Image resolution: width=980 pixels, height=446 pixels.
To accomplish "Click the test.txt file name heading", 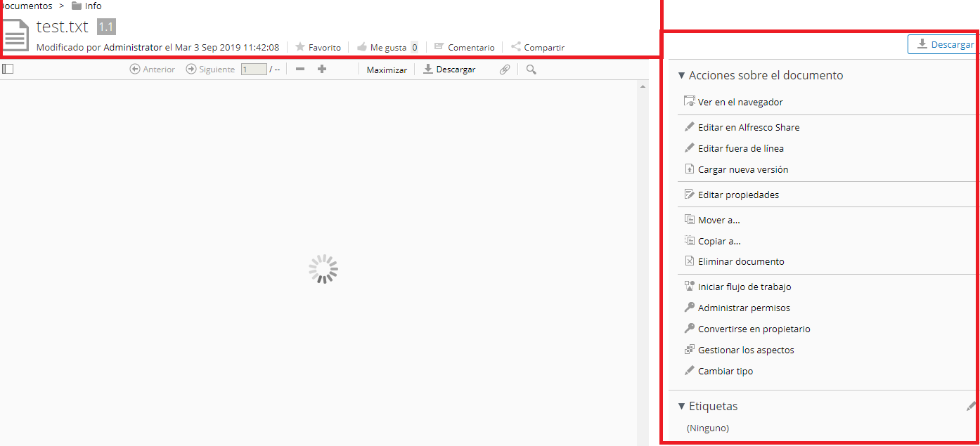I will point(63,27).
